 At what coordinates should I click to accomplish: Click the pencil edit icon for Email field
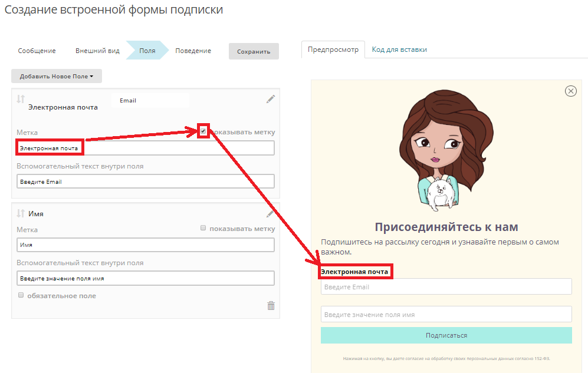point(271,100)
